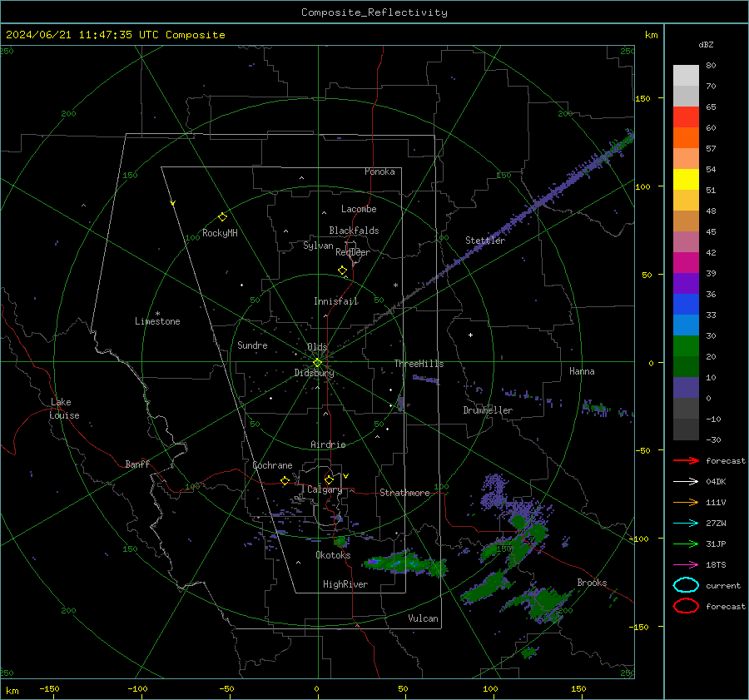The image size is (749, 700).
Task: Click the Calgary city label
Action: 325,489
